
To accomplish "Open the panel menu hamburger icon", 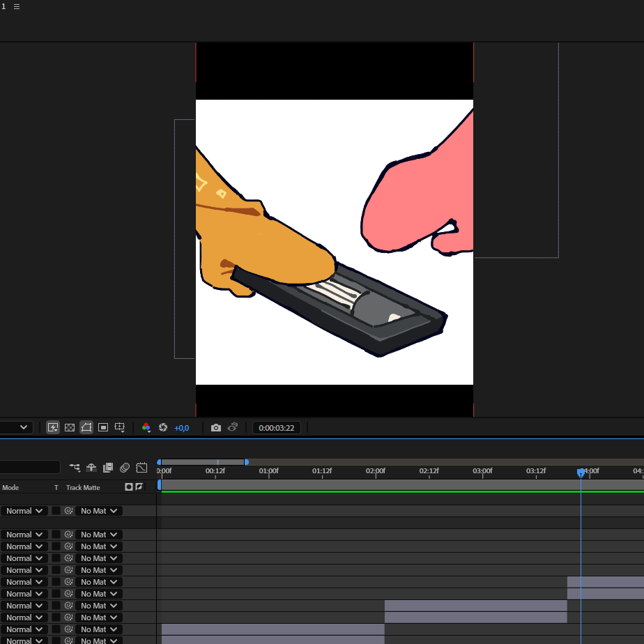I will 17,6.
